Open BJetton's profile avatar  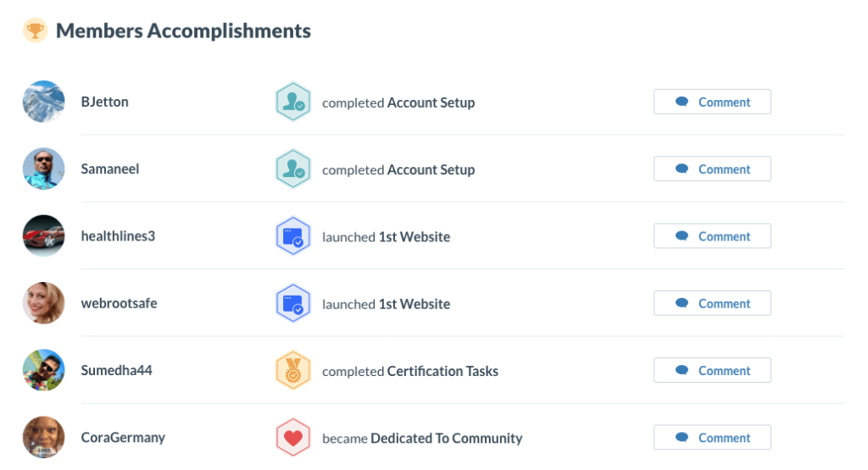44,102
